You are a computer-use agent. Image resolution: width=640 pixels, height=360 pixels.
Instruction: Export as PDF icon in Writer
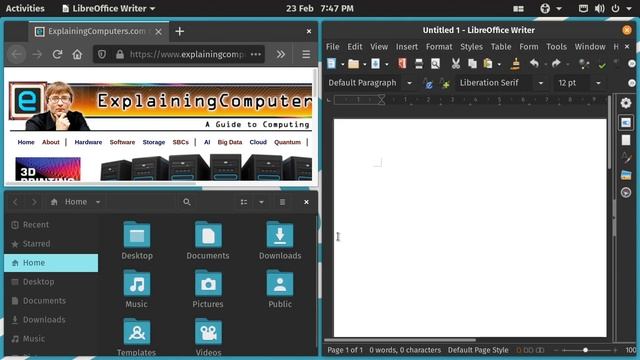tap(402, 64)
